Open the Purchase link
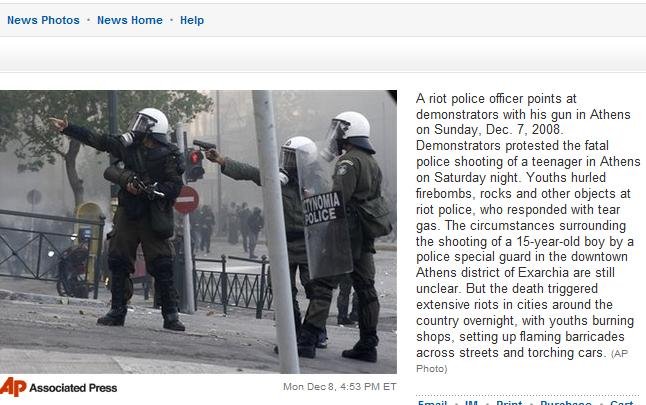This screenshot has width=646, height=405. click(566, 403)
